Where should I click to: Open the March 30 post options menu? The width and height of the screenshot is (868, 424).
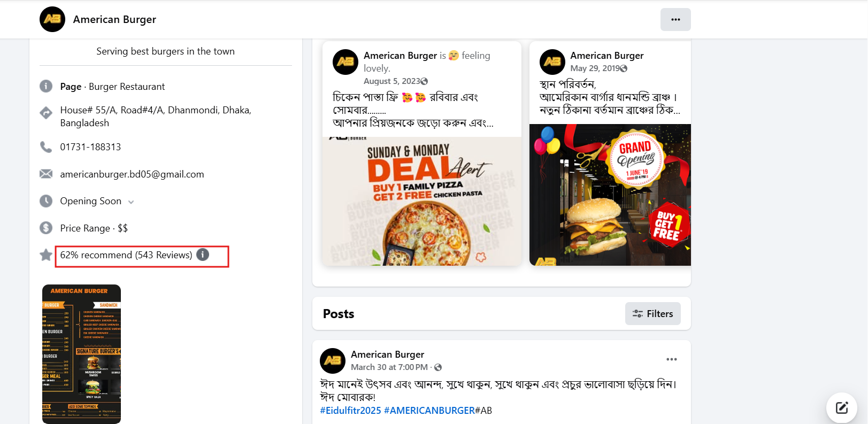[x=671, y=359]
